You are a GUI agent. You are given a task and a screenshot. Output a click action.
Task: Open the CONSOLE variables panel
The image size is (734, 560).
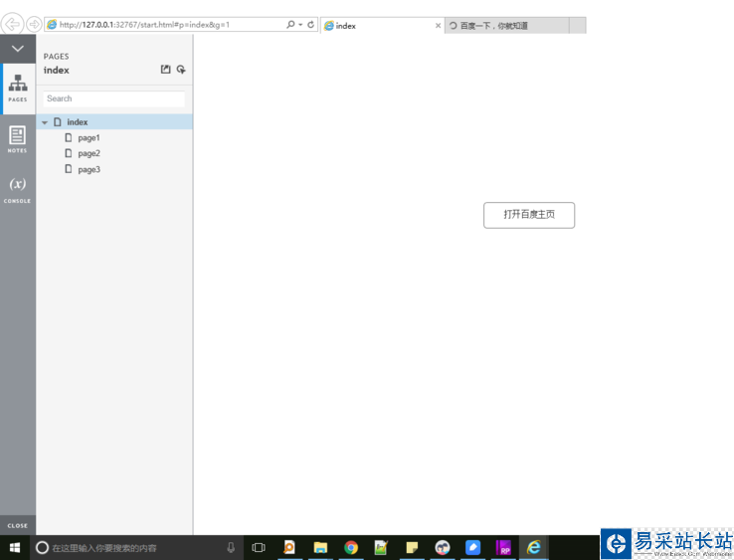coord(18,190)
